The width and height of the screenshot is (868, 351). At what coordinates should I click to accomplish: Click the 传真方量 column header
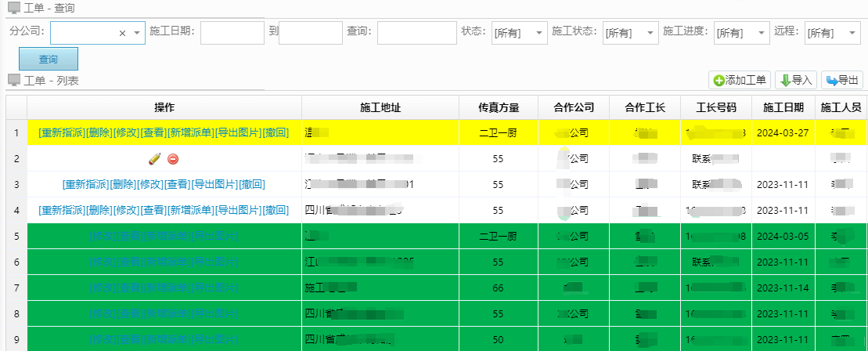pyautogui.click(x=499, y=107)
